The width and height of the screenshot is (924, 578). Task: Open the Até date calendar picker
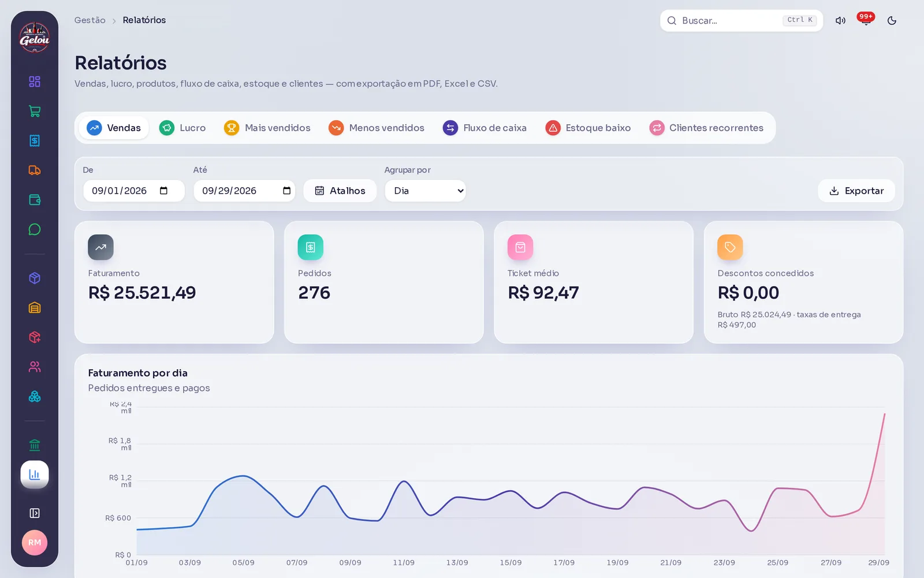[x=286, y=191]
